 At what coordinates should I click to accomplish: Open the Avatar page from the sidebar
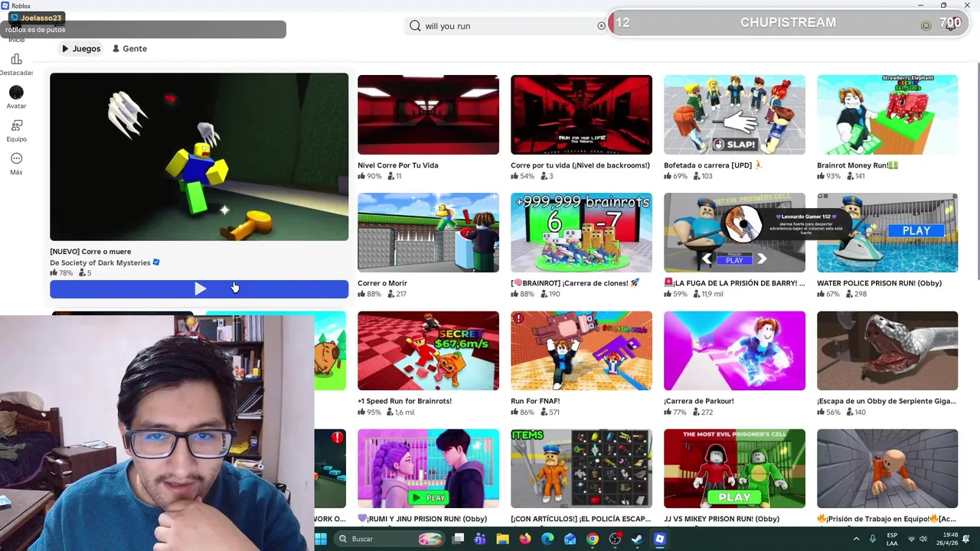pos(16,97)
